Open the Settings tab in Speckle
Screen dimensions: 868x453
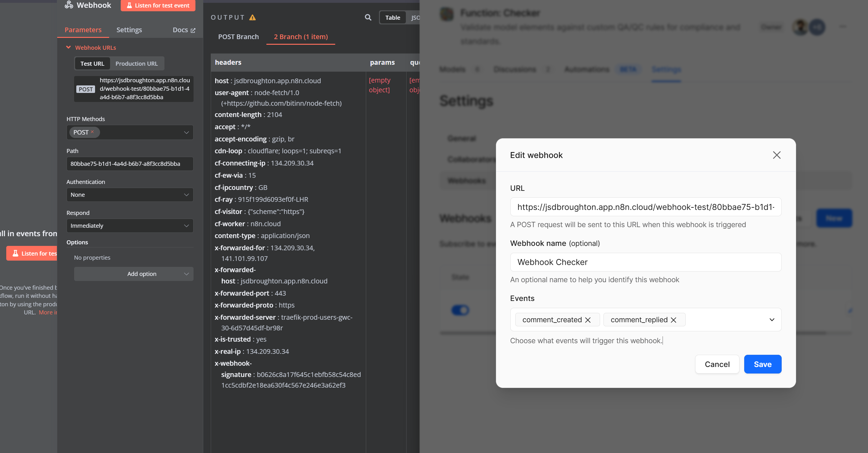tap(666, 69)
